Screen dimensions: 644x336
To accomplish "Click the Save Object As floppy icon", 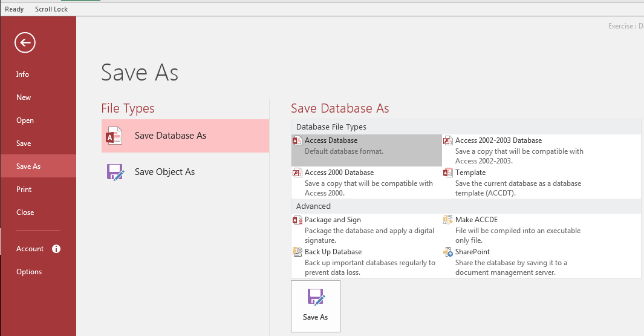I will [115, 173].
